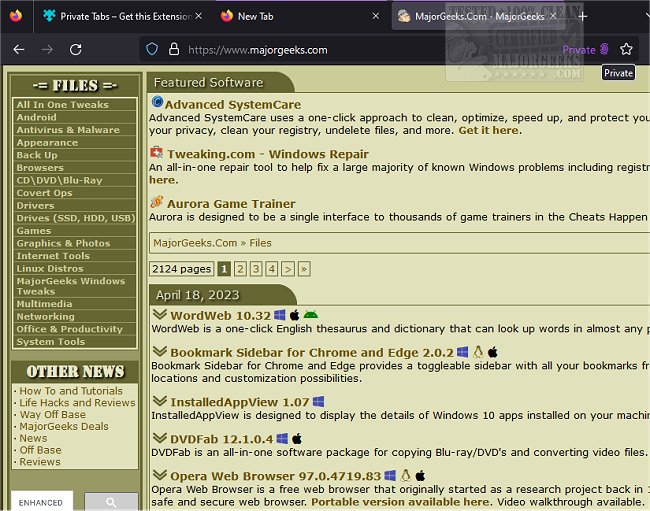Expand the WordWeb 10.32 entry chevron
Viewport: 650px width, 511px height.
159,315
